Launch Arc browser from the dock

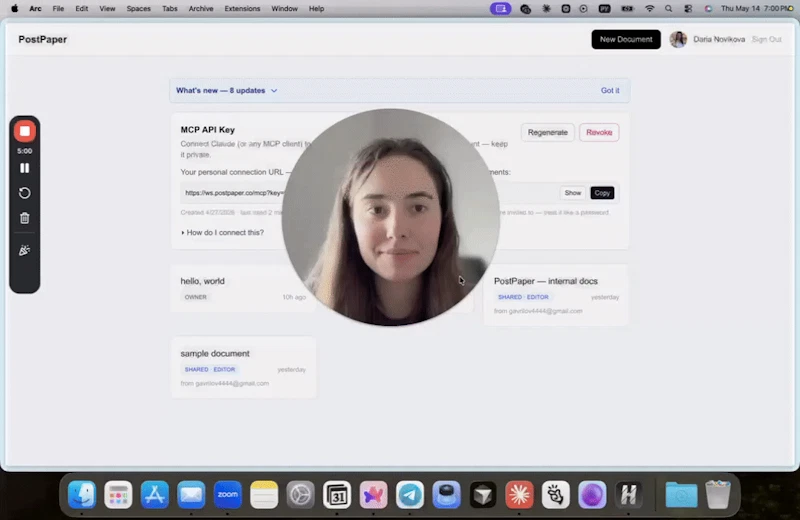pyautogui.click(x=373, y=494)
